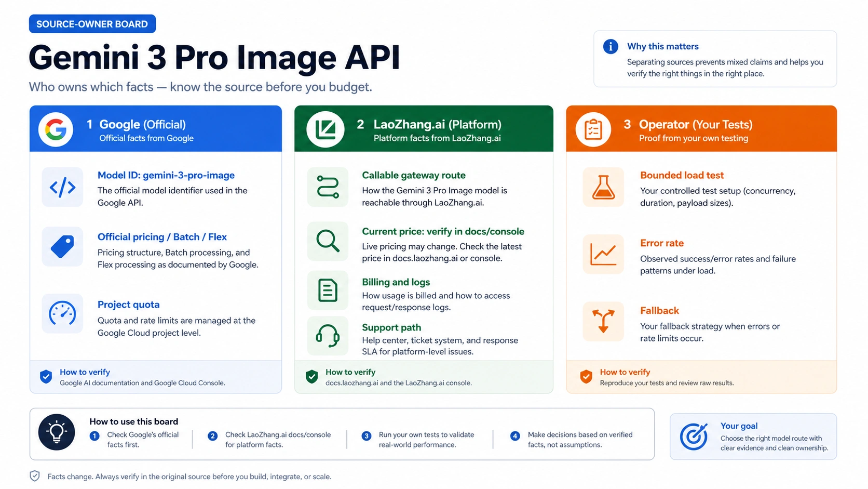This screenshot has height=489, width=868.
Task: Open the Callable gateway route heading
Action: (x=414, y=175)
